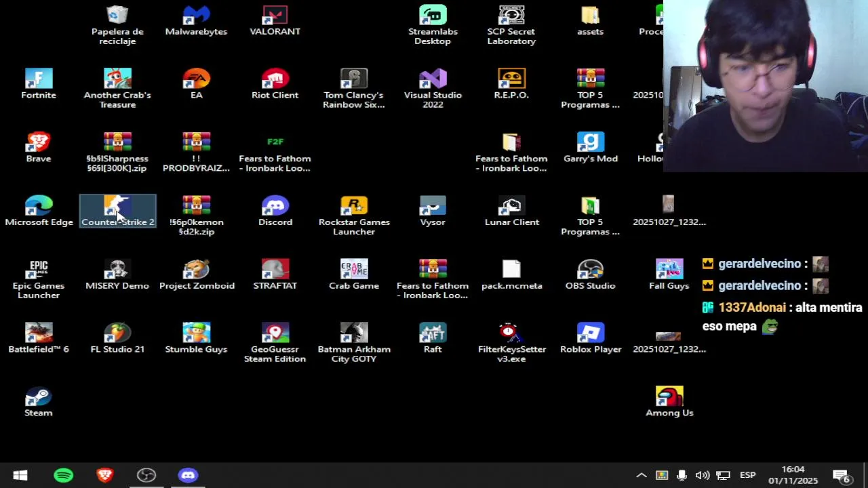
Task: Open Microsoft Edge desktop shortcut
Action: (x=39, y=211)
